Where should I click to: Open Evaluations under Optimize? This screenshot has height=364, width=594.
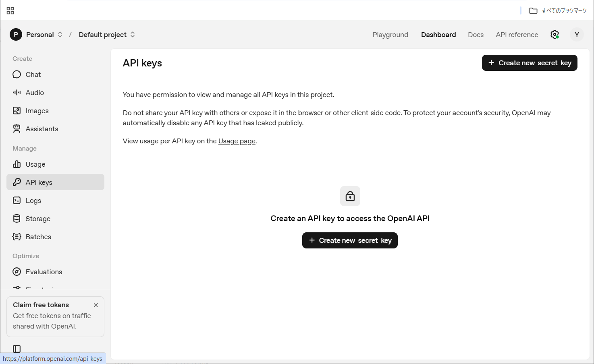point(44,272)
